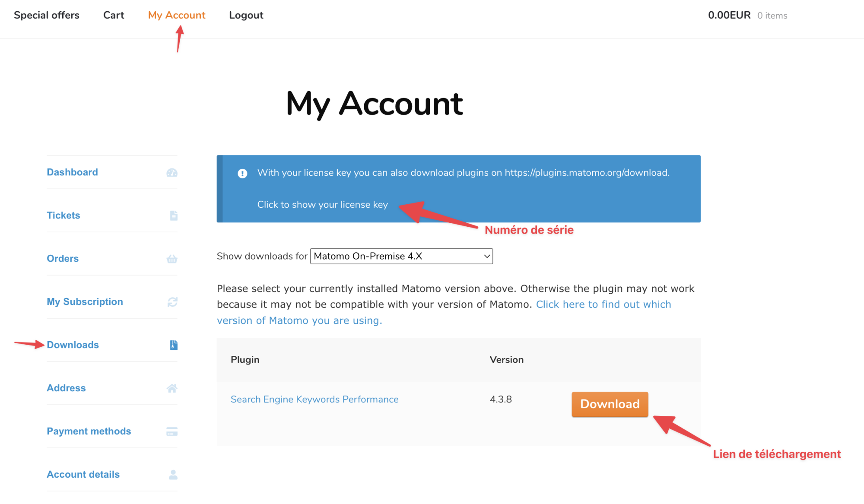Open Special offers in top menu
The image size is (864, 504).
pos(47,16)
